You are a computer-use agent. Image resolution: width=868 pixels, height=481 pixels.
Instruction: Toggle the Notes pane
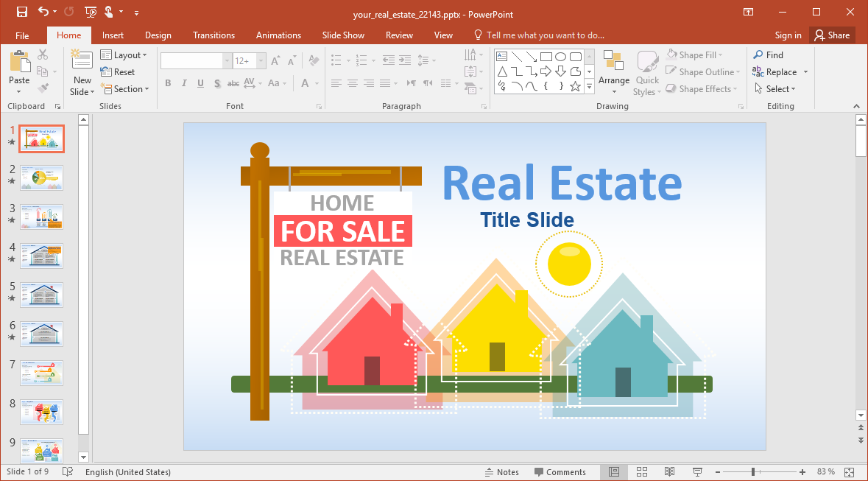[x=502, y=472]
